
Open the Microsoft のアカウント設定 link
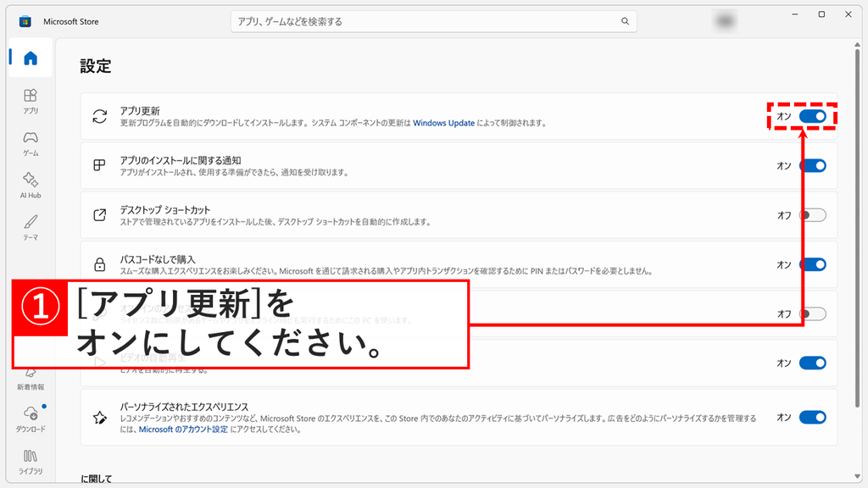click(183, 429)
